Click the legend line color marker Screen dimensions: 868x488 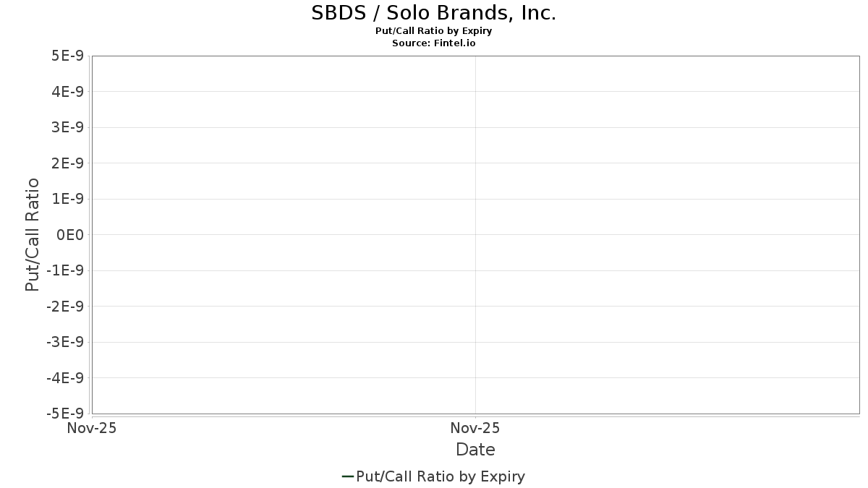pos(348,476)
